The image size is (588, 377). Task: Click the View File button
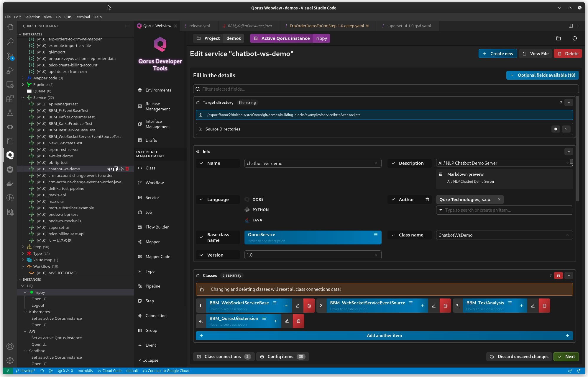tap(536, 54)
